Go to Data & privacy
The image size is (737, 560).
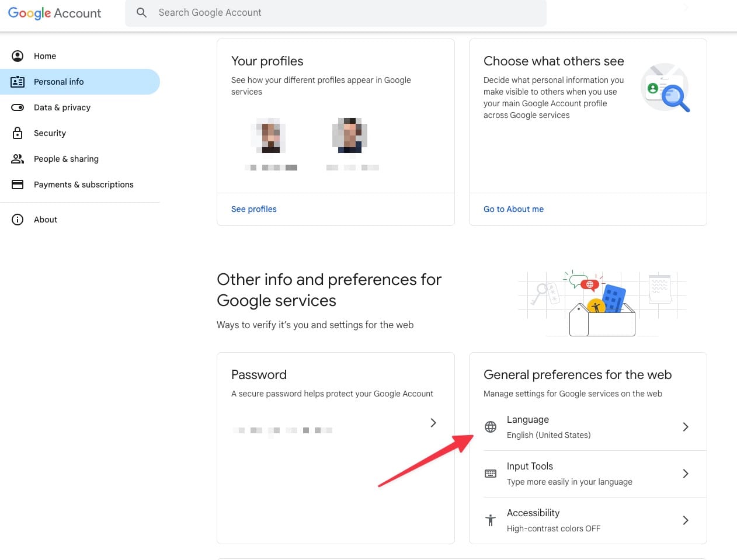coord(80,107)
